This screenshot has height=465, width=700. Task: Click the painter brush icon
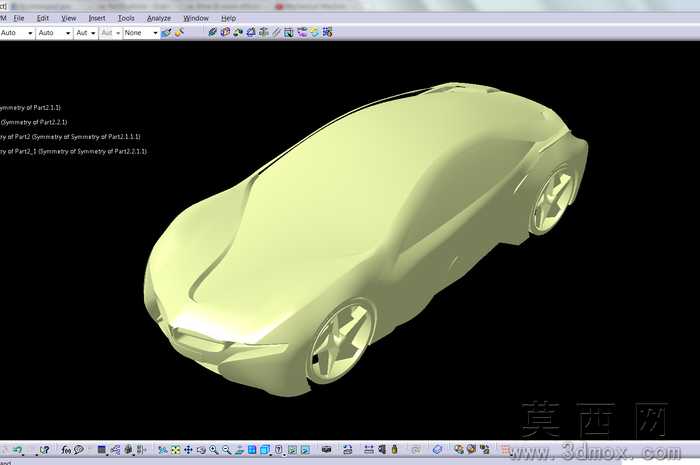click(167, 33)
